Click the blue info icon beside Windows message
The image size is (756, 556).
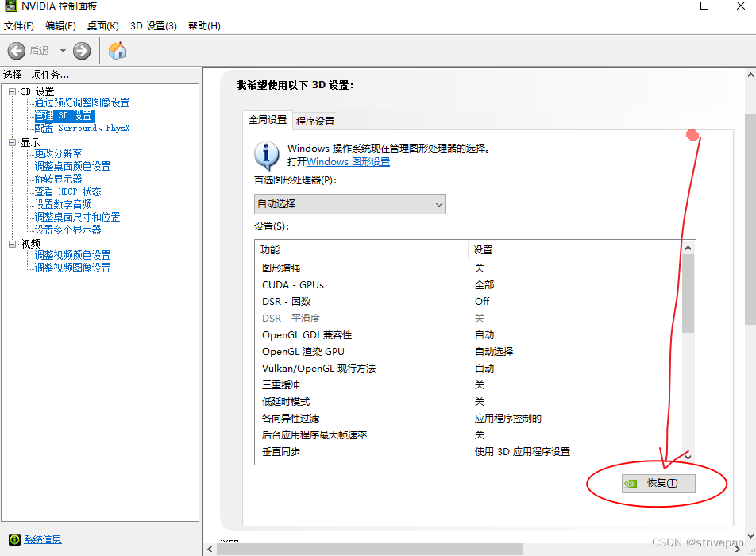(266, 156)
